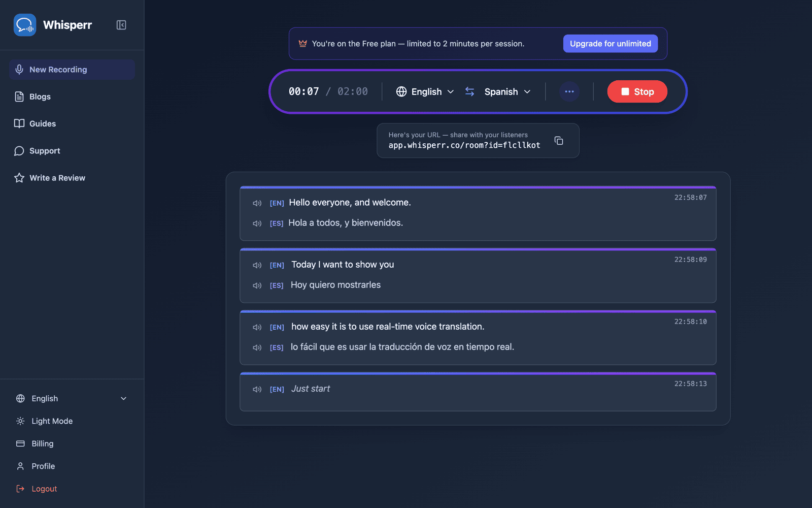Image resolution: width=812 pixels, height=508 pixels.
Task: Expand sidebar interface language English dropdown
Action: pos(72,399)
